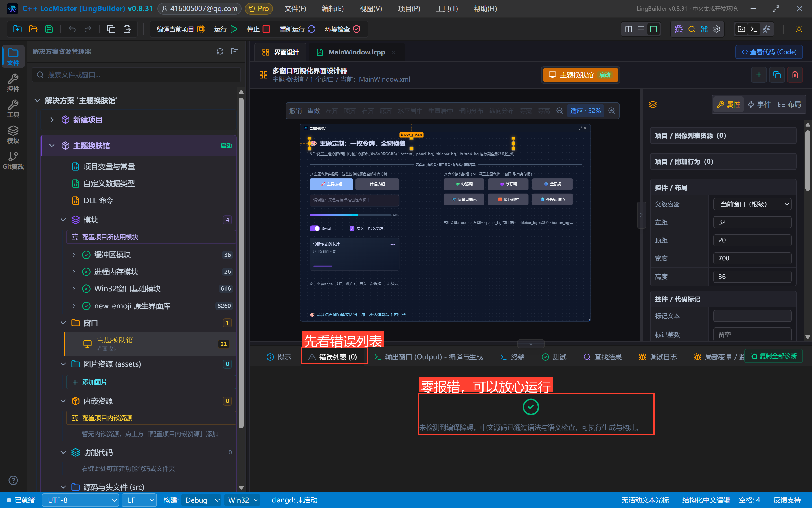Switch to the 事件 property tab
Viewport: 812px width, 508px height.
tap(759, 104)
